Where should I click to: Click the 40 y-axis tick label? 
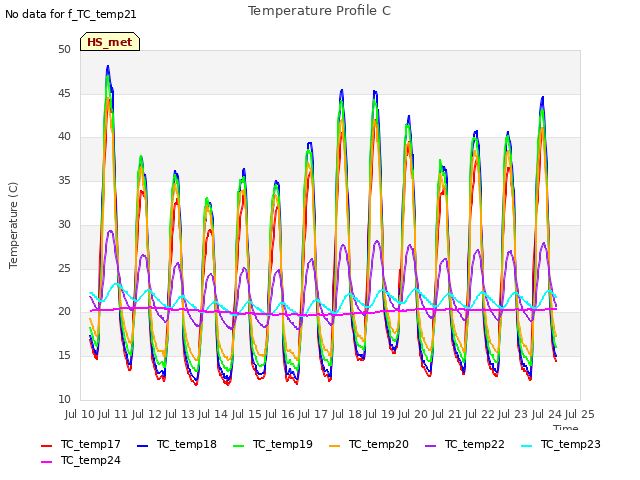pyautogui.click(x=64, y=137)
